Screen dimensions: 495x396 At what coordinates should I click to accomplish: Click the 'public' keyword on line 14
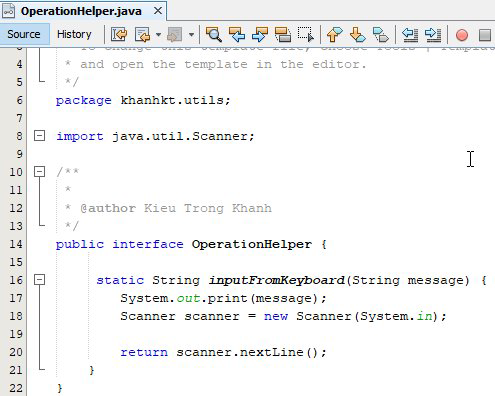80,244
